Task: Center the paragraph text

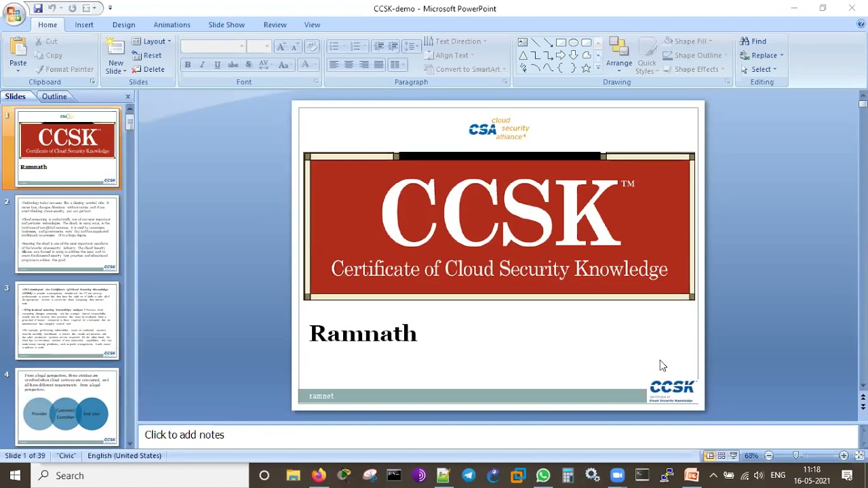Action: pos(349,65)
